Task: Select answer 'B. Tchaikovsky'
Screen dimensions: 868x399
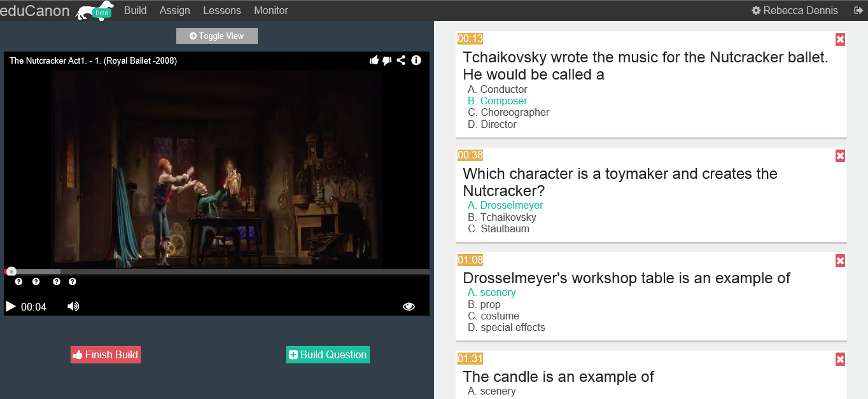Action: (x=502, y=217)
